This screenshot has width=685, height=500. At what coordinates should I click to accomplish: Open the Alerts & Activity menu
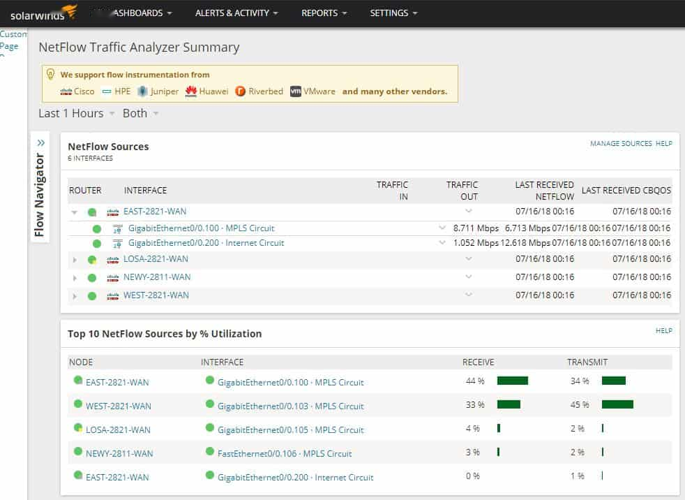coord(236,13)
